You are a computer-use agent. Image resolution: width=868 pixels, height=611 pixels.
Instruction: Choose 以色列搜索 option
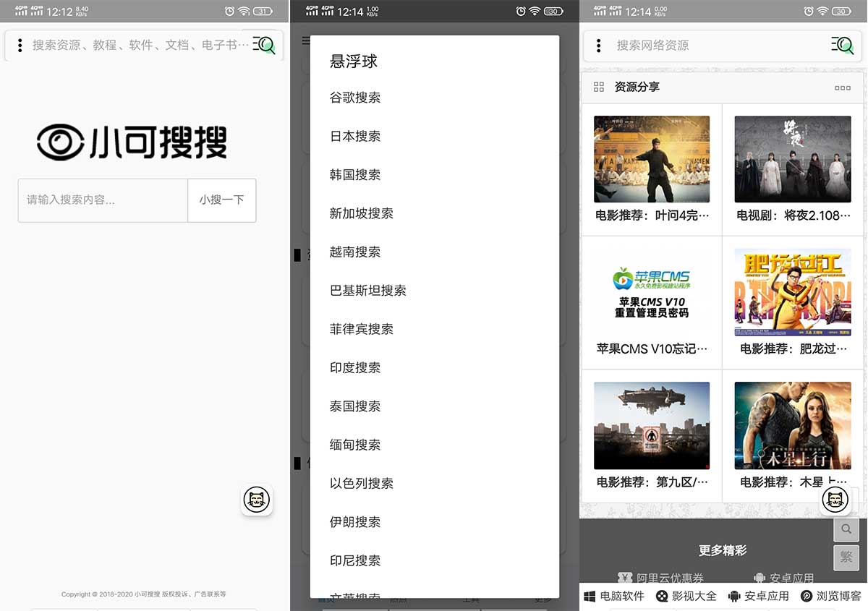point(362,483)
